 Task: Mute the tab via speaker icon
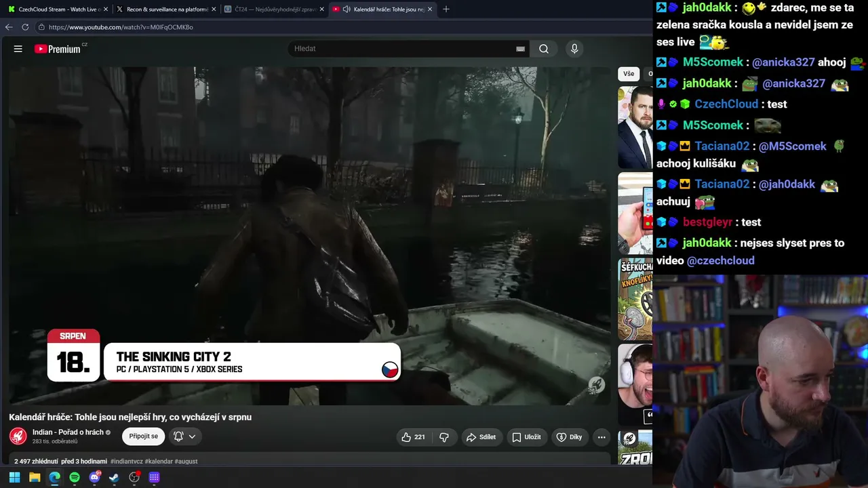(347, 9)
